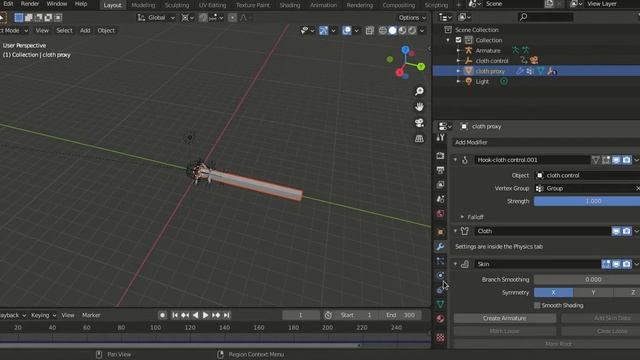Open the Output properties tab icon

coord(440,170)
